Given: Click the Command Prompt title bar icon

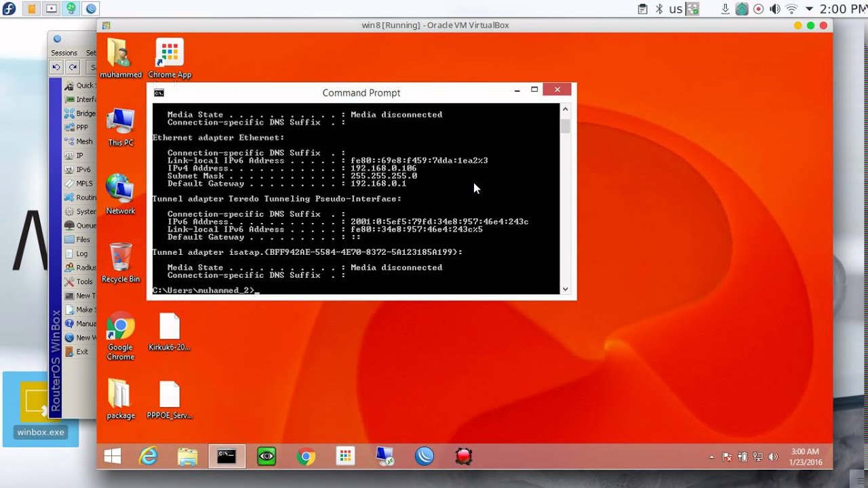Looking at the screenshot, I should (x=159, y=93).
